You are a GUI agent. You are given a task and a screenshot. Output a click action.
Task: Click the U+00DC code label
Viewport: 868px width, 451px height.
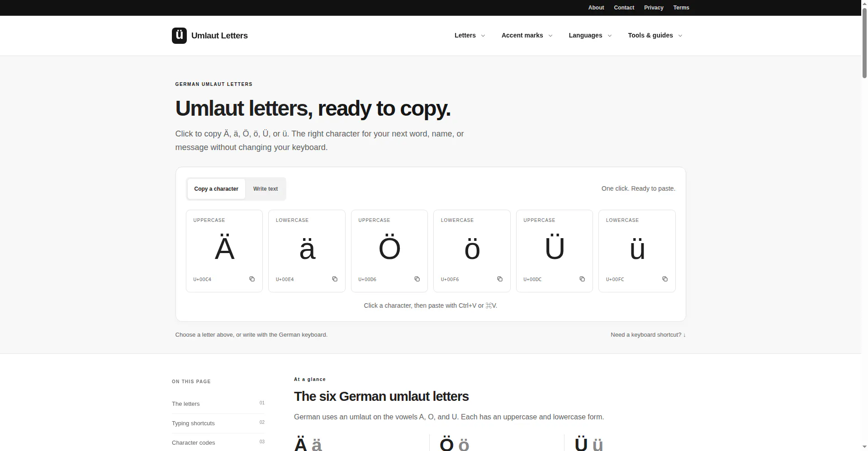click(532, 279)
